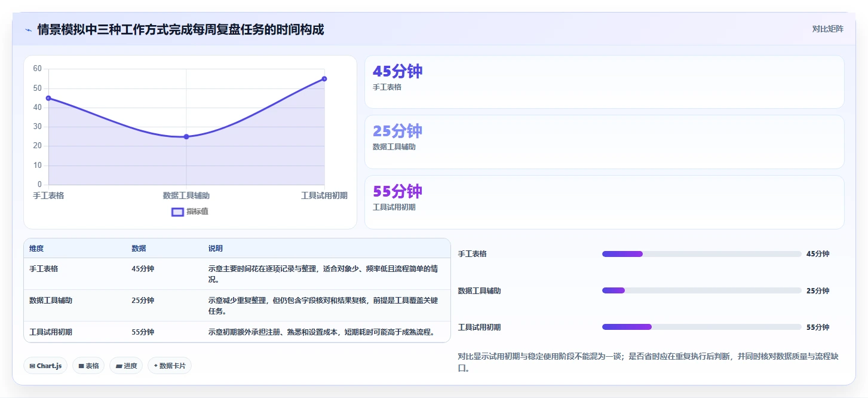Click the 工具试用初期 data point on the chart
The height and width of the screenshot is (398, 868).
(324, 79)
